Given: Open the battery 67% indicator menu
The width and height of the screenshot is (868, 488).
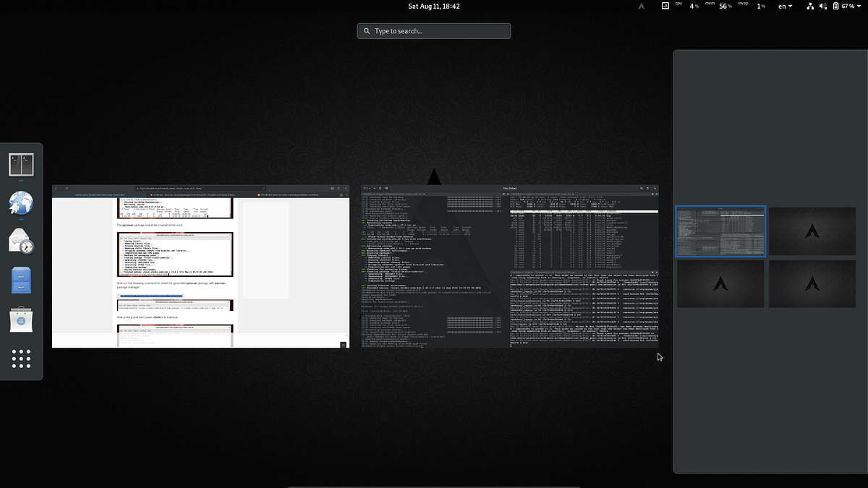Looking at the screenshot, I should point(848,6).
